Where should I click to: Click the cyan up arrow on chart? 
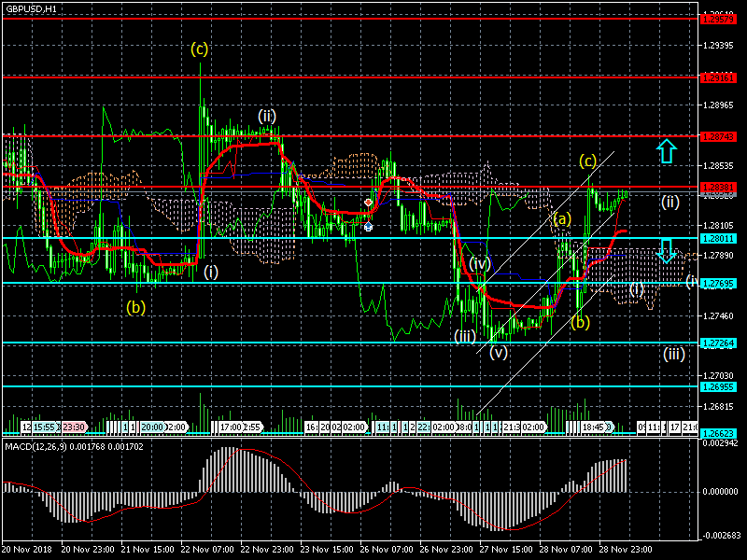point(665,151)
